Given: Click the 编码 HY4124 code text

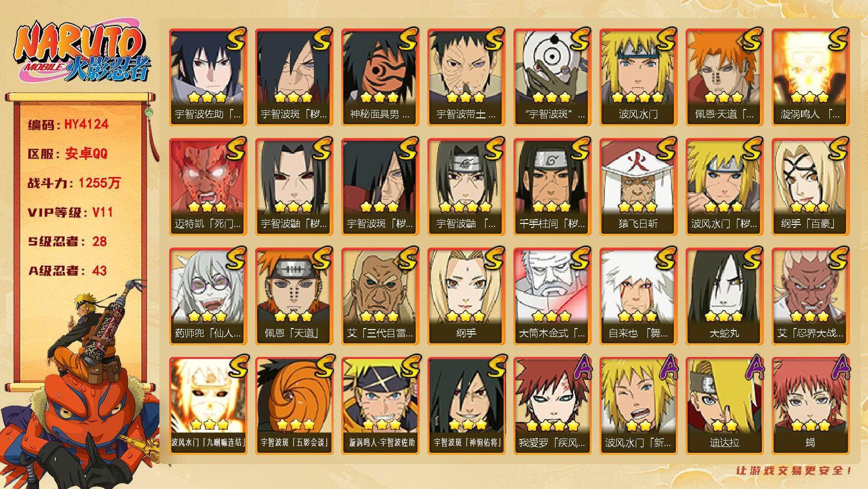Looking at the screenshot, I should coord(68,124).
